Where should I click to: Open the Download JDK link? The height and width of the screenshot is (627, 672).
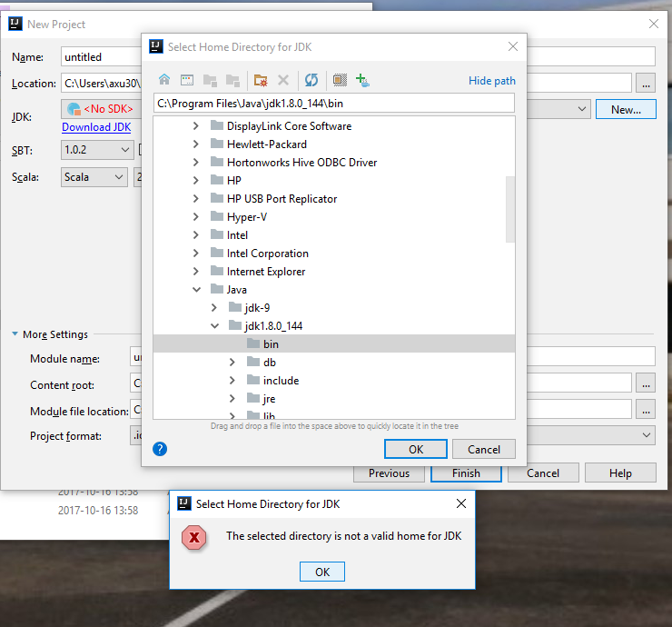tap(96, 127)
